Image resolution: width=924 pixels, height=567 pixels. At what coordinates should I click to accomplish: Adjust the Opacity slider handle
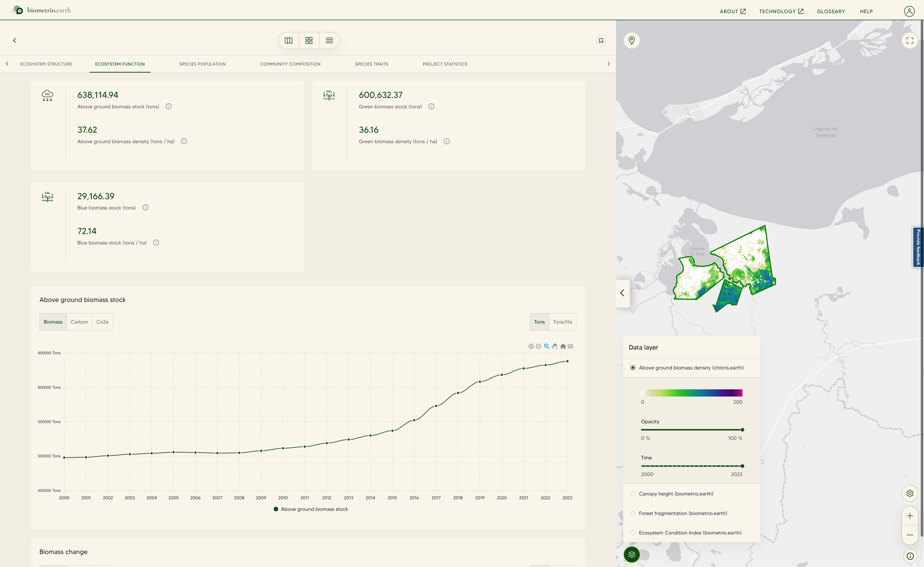click(742, 430)
